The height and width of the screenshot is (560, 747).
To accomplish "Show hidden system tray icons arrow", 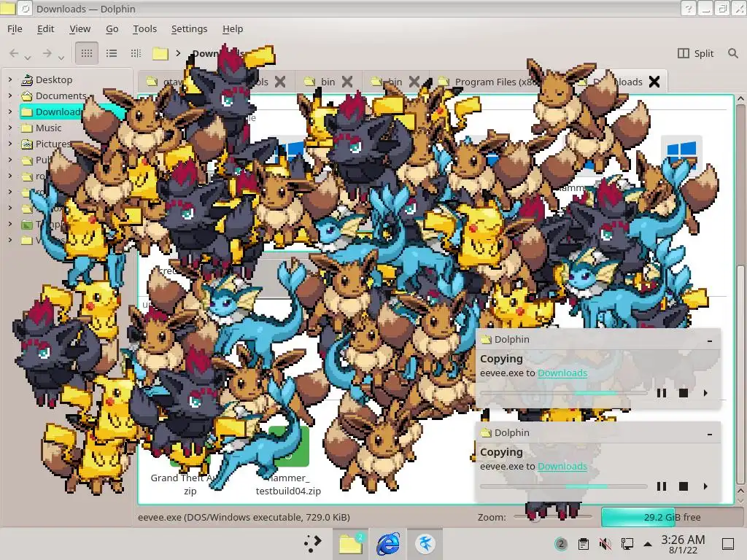I will 648,544.
